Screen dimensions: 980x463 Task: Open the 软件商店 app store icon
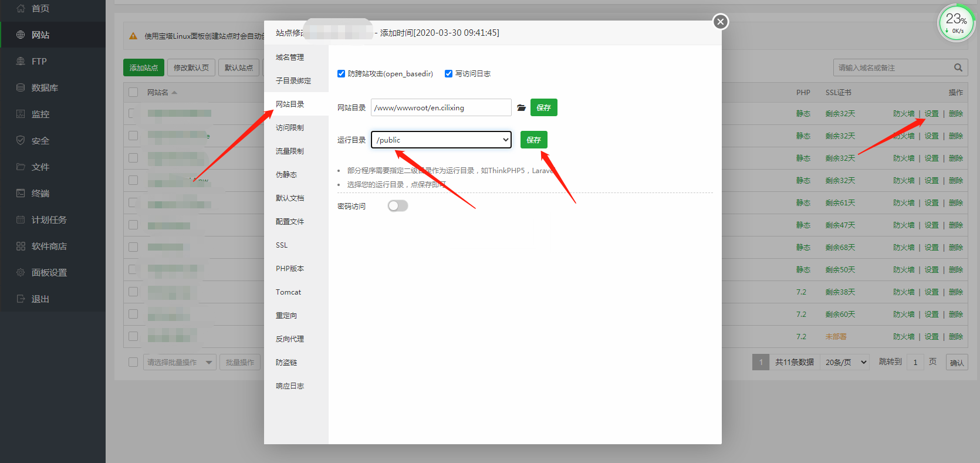coord(21,246)
